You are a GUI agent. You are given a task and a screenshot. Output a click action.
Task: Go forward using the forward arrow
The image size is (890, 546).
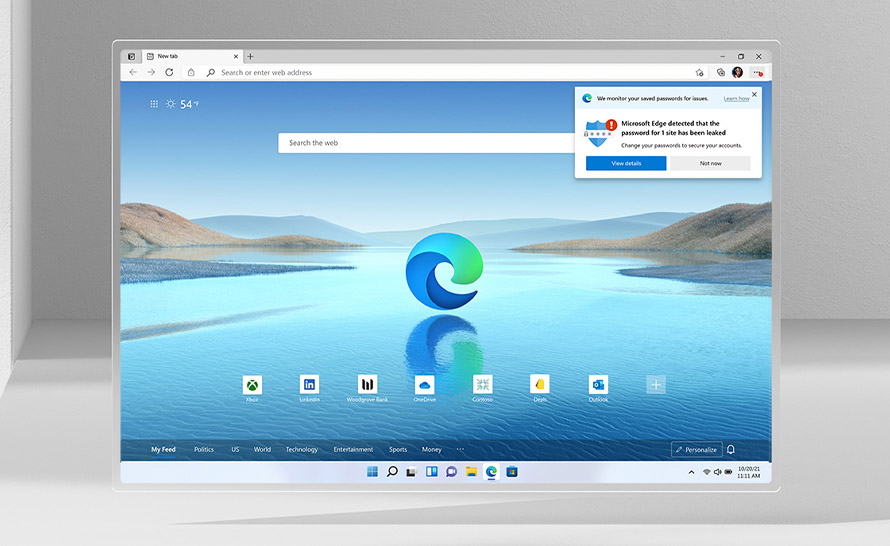(x=151, y=72)
